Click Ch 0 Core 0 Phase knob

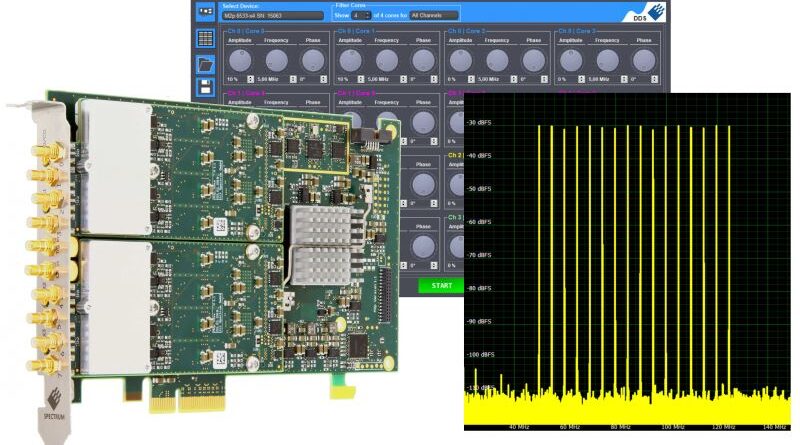tap(313, 59)
